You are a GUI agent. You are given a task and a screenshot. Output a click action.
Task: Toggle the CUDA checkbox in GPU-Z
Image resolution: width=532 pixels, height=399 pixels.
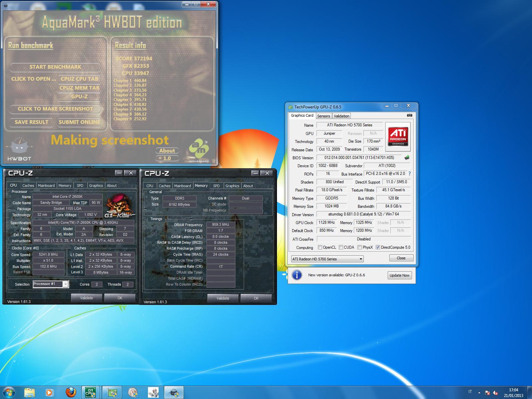(341, 247)
